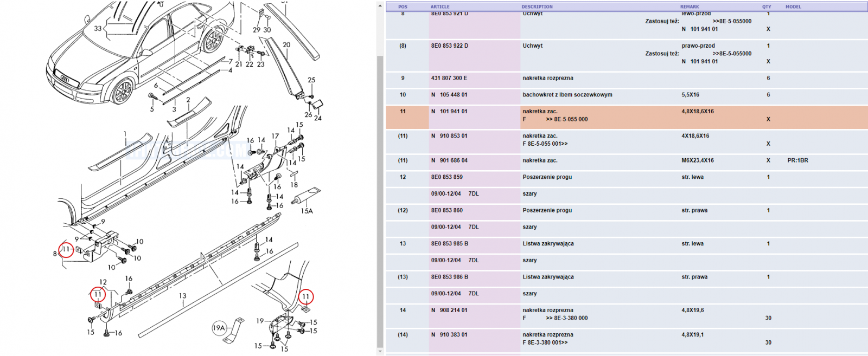868x356 pixels.
Task: Click callout 15A glue tube part
Action: click(x=307, y=211)
